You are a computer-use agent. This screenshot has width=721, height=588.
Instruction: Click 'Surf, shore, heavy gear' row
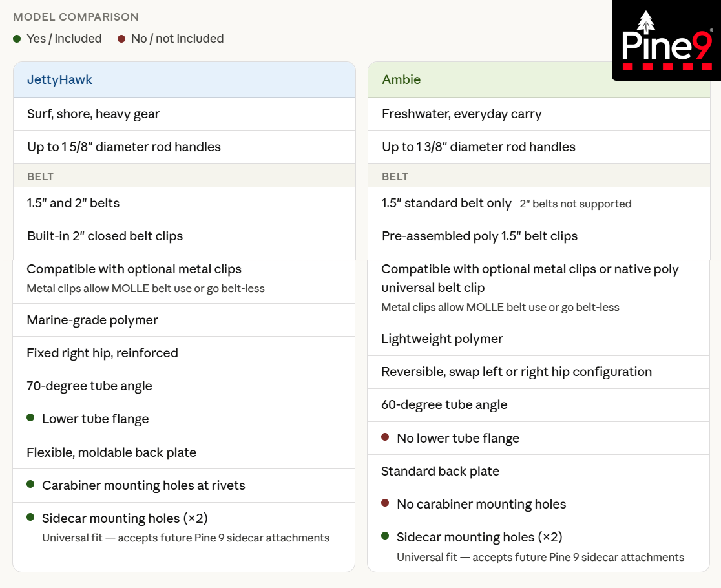(93, 114)
